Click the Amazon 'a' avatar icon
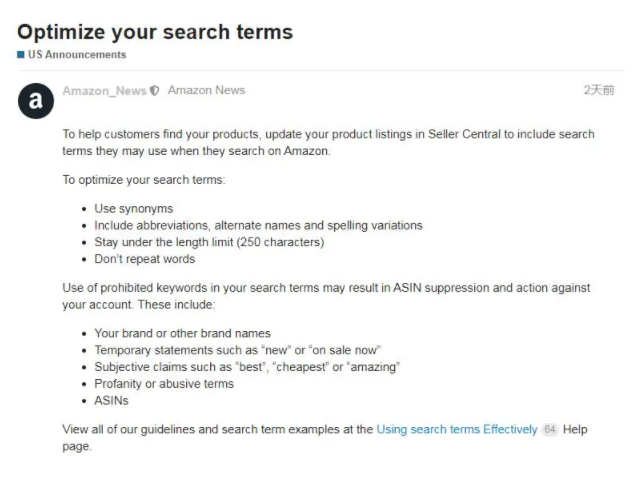Screen dimensions: 642x498 point(36,101)
